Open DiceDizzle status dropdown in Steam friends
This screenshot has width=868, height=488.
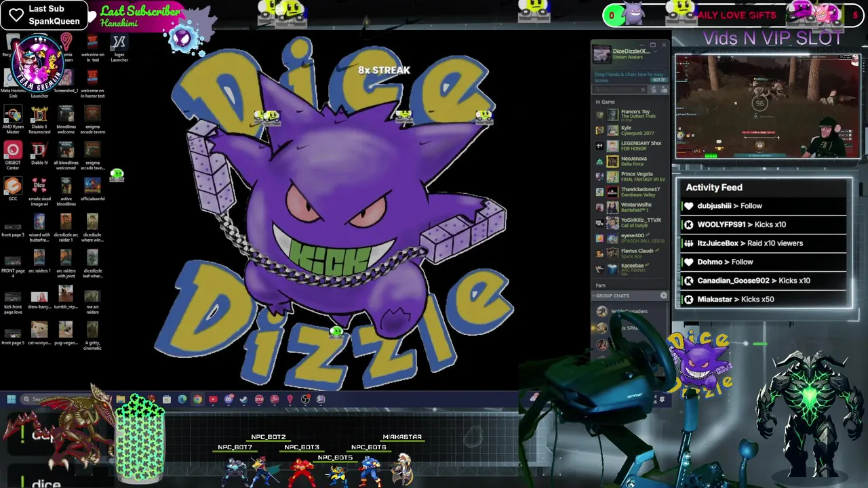pyautogui.click(x=655, y=52)
